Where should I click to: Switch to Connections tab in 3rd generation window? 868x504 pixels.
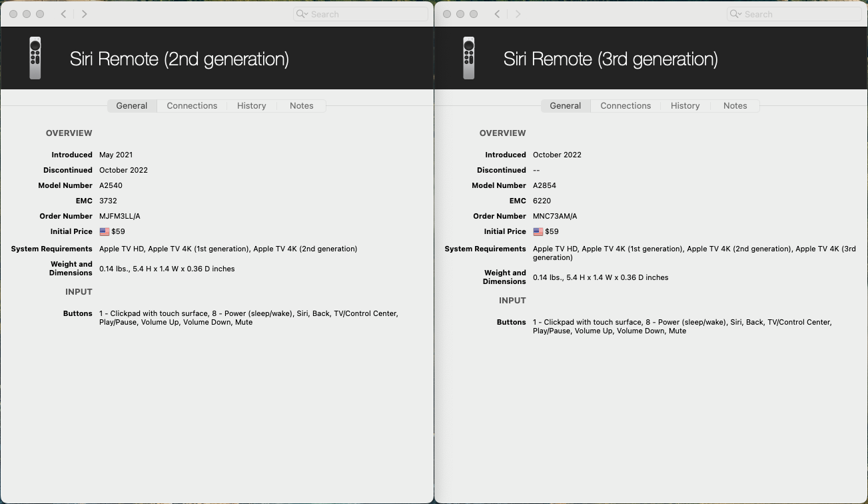[x=626, y=105]
